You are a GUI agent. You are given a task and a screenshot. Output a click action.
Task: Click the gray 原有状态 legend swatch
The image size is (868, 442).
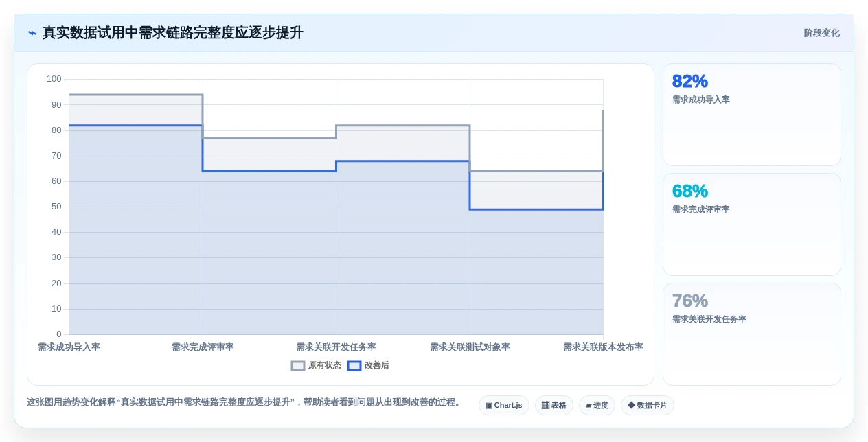click(298, 366)
